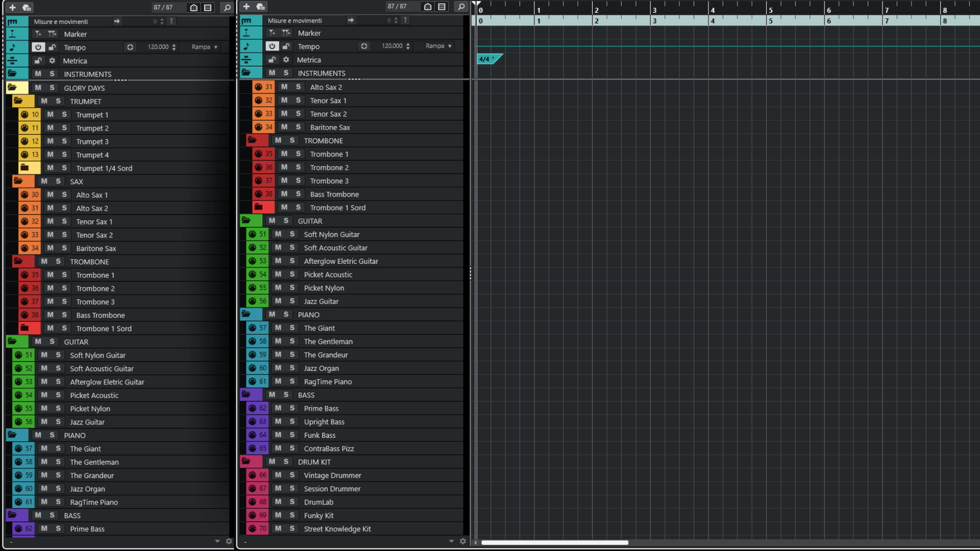Screen dimensions: 980x551
Task: Open track presets icon in left track list
Action: tap(26, 7)
